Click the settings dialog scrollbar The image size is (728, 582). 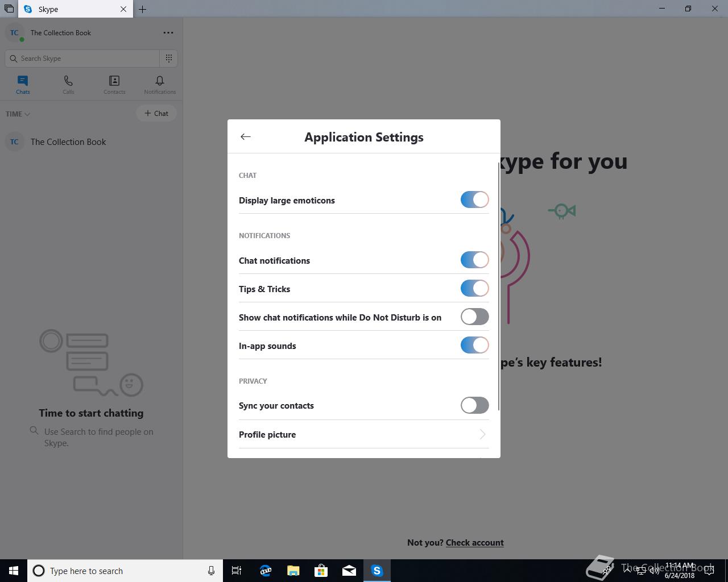click(499, 285)
